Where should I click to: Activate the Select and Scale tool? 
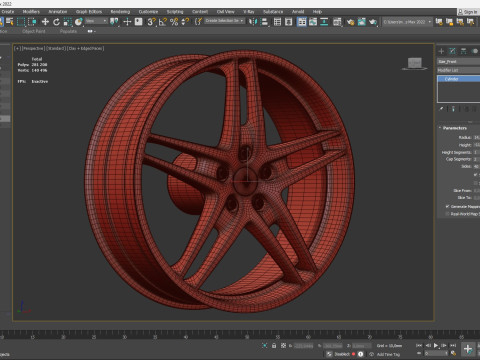tap(68, 22)
